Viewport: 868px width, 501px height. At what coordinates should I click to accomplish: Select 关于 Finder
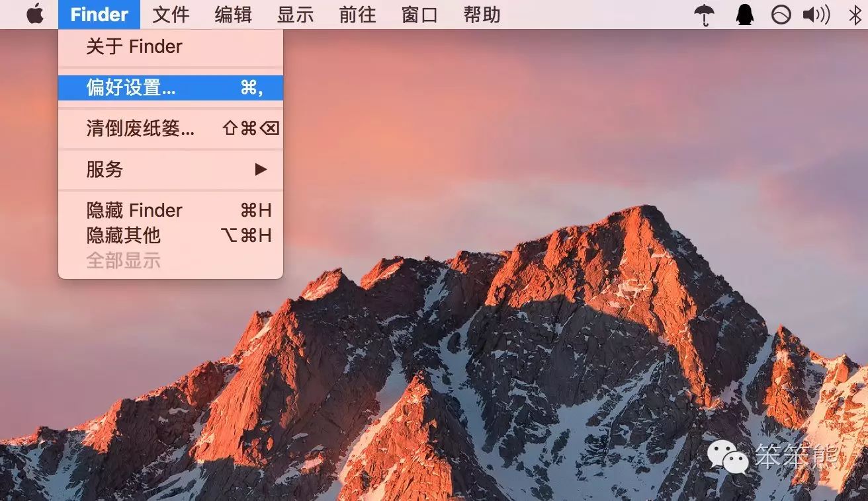(x=134, y=47)
